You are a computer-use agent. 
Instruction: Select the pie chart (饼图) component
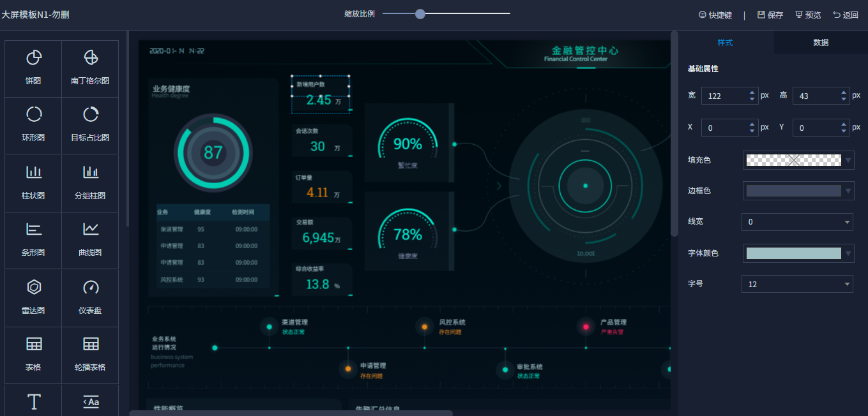pyautogui.click(x=33, y=67)
